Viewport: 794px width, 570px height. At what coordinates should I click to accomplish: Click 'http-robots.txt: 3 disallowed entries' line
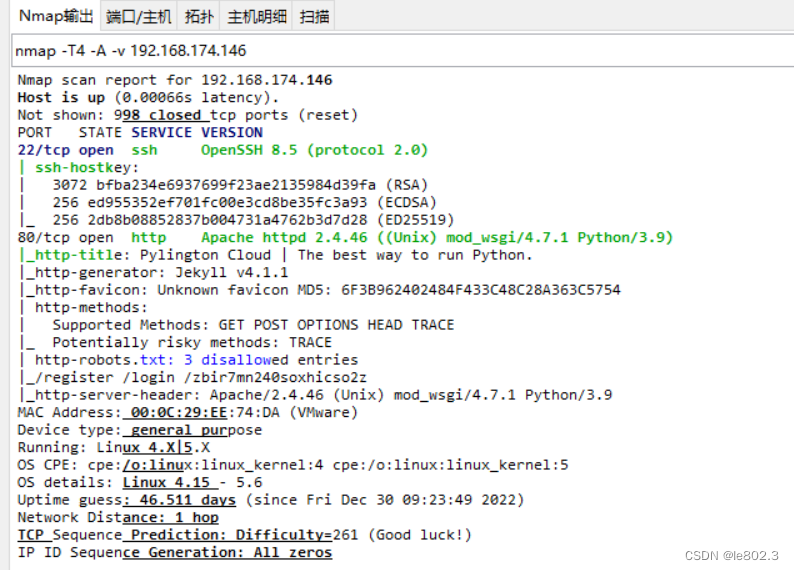pyautogui.click(x=188, y=360)
